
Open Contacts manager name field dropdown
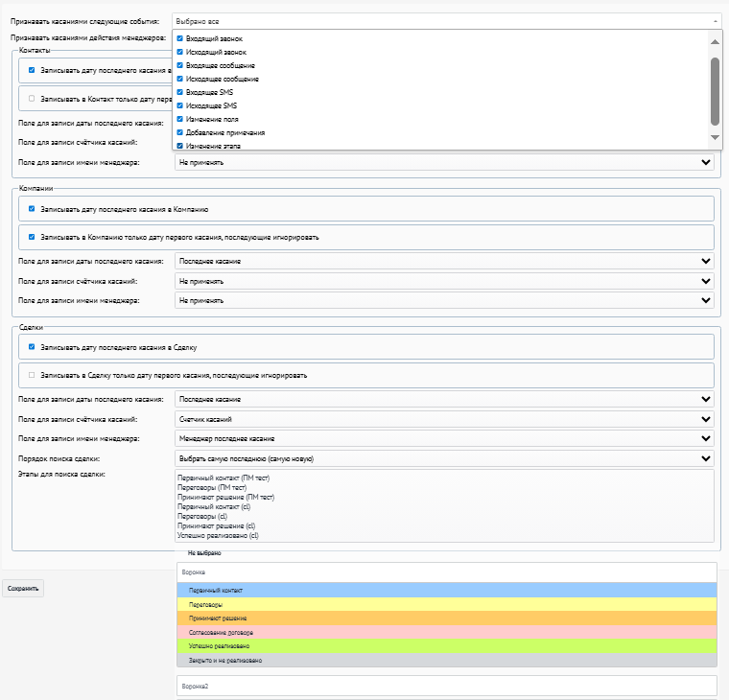pos(444,162)
